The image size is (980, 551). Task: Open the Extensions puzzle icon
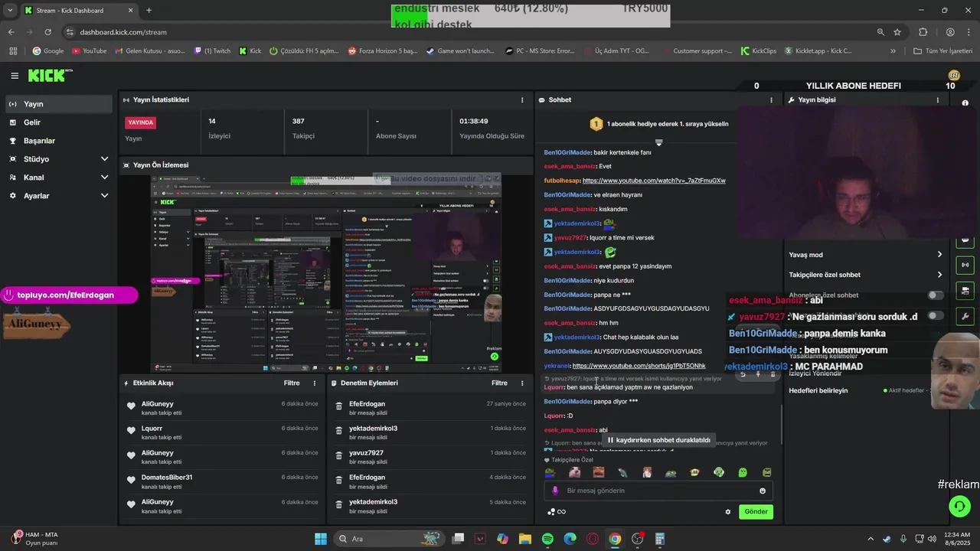(x=923, y=32)
